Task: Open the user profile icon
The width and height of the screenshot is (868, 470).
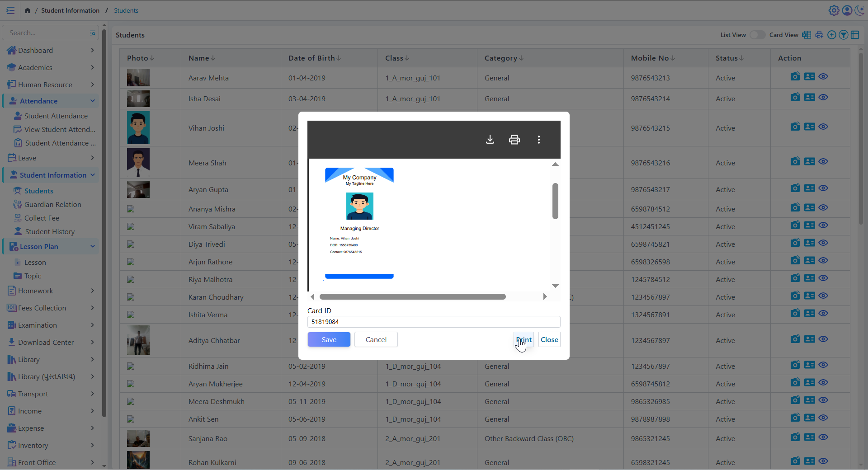Action: [847, 10]
